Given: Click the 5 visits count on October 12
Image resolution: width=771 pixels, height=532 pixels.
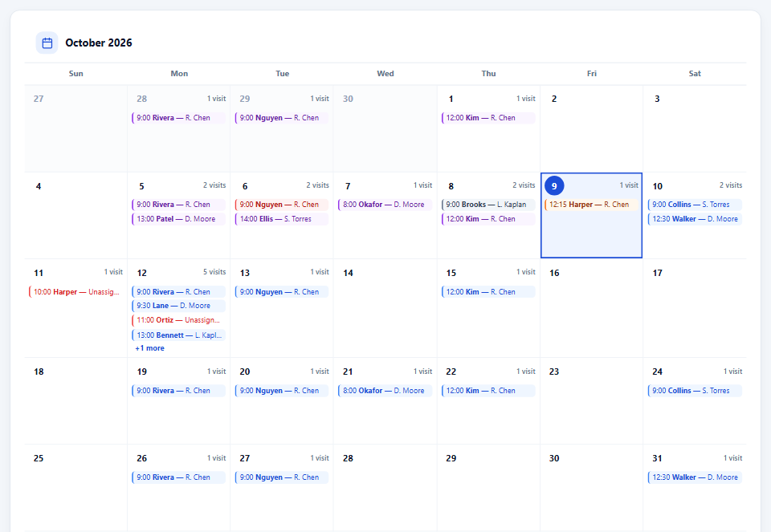Looking at the screenshot, I should (214, 272).
